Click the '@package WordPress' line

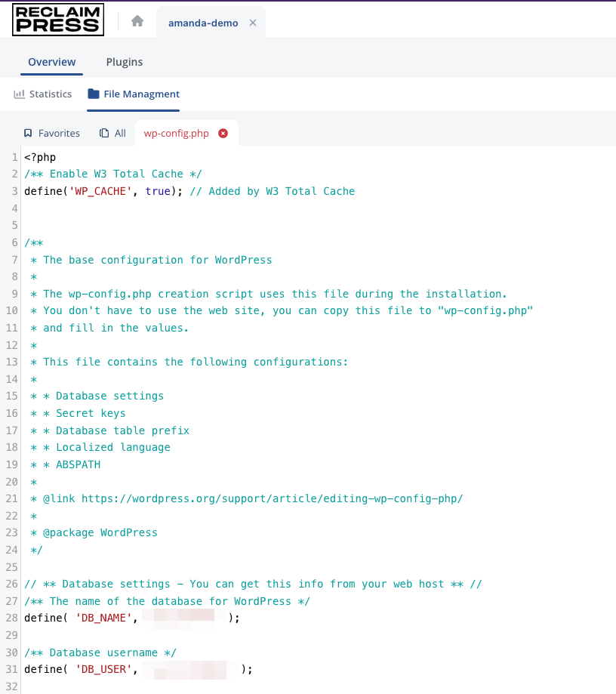pos(94,533)
